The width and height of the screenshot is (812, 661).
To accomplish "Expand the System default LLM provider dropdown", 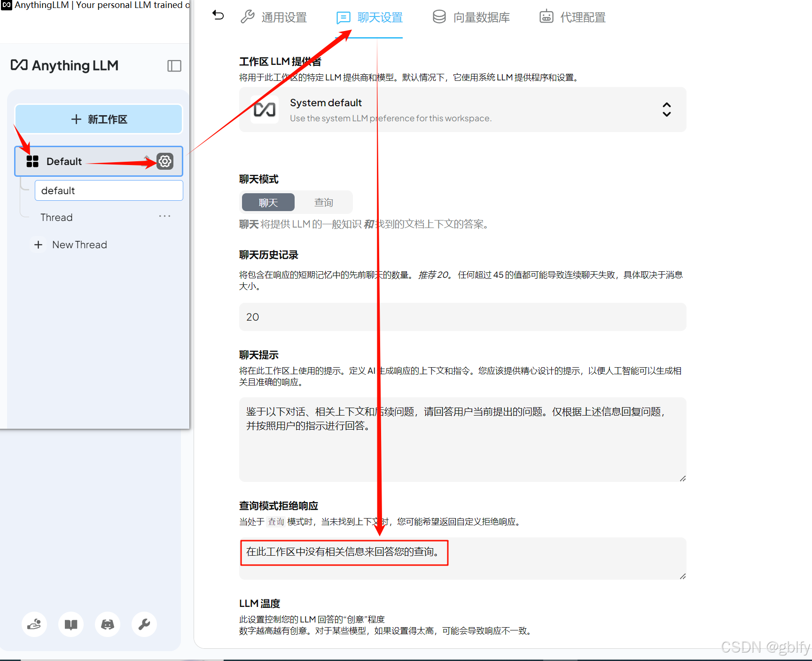I will pyautogui.click(x=462, y=110).
